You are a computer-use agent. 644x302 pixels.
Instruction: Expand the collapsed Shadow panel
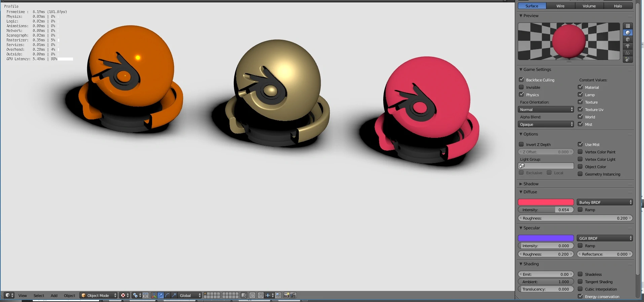tap(531, 184)
